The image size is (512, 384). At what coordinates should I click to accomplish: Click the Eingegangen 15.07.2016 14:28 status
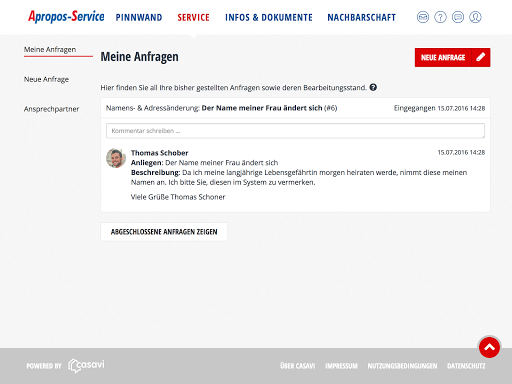[x=439, y=108]
